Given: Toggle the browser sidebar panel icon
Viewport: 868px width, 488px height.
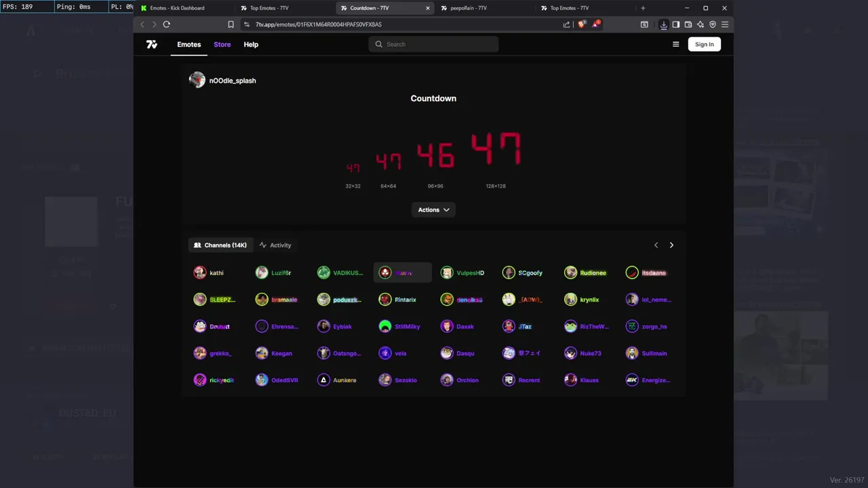Looking at the screenshot, I should 676,24.
